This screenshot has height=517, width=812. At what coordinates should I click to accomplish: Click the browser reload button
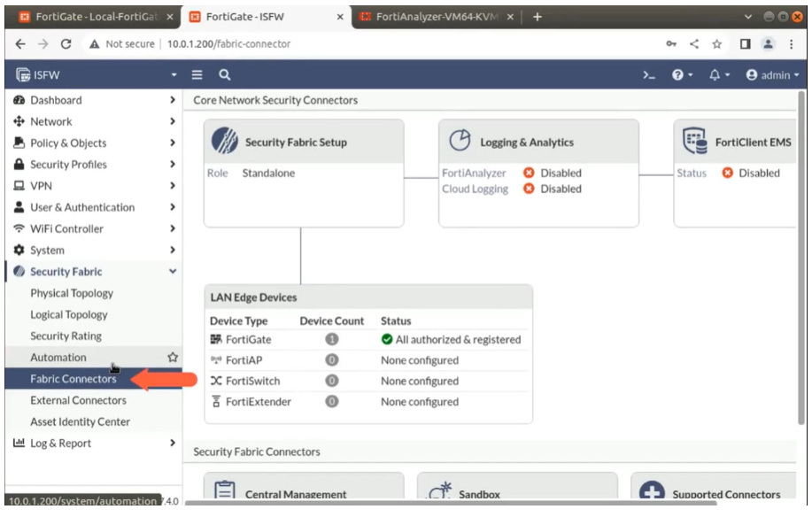point(66,44)
